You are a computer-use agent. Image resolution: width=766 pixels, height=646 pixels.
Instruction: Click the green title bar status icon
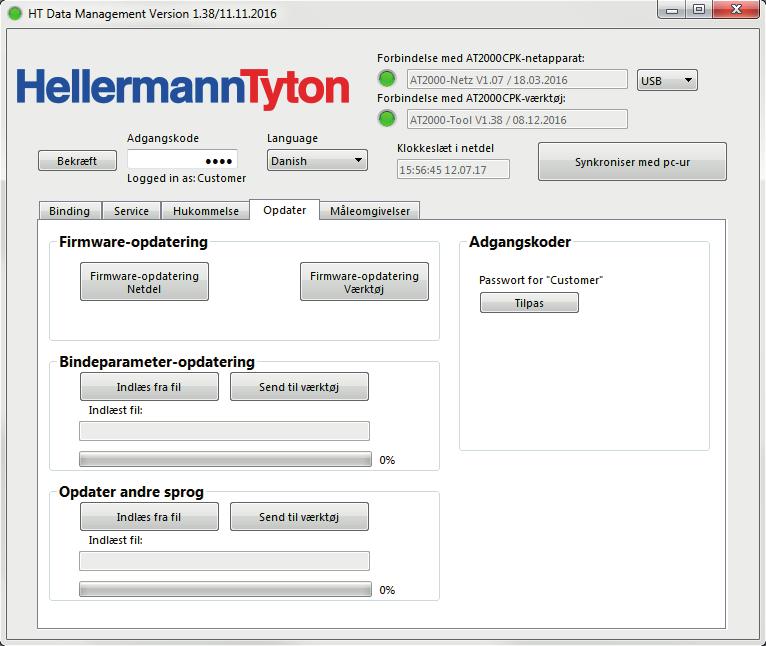tap(15, 13)
